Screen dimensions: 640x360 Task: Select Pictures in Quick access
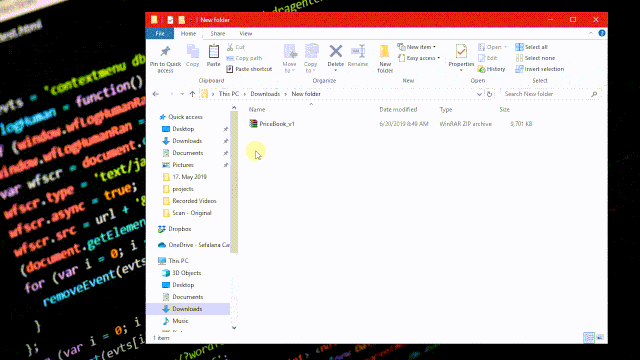point(178,165)
